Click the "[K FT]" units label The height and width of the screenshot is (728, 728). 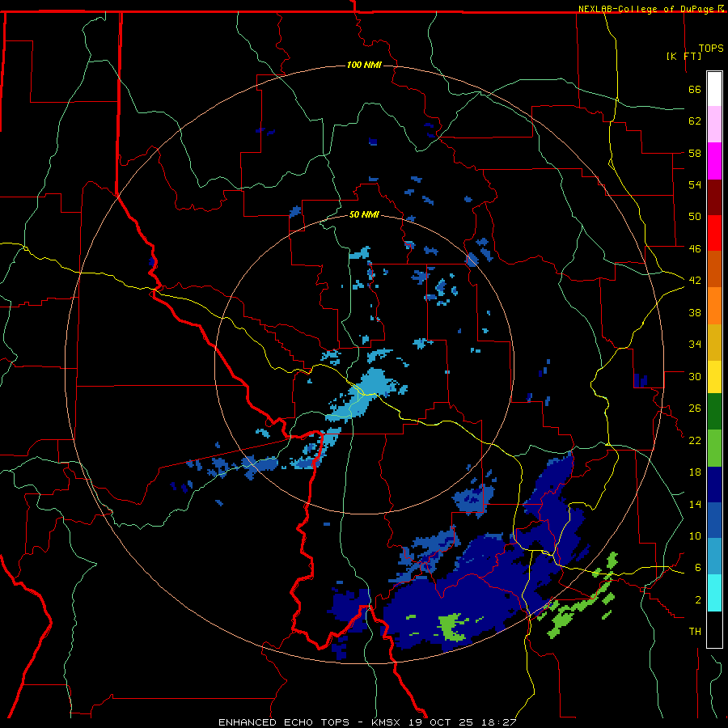click(684, 56)
